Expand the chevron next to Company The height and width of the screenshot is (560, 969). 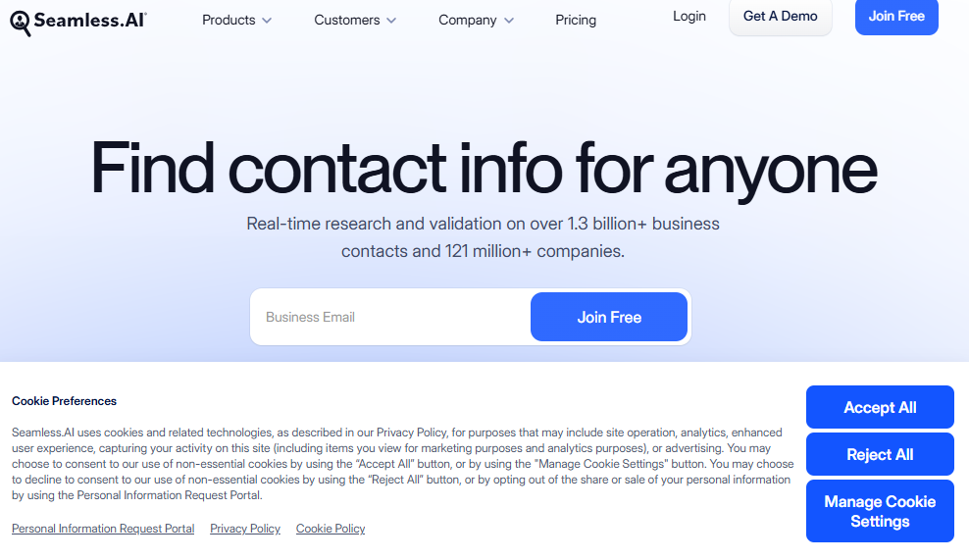tap(508, 21)
